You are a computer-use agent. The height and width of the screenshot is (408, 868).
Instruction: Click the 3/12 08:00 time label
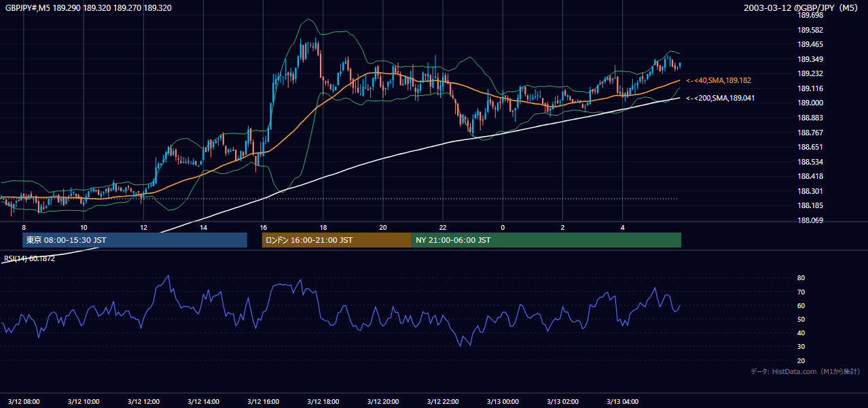(x=23, y=402)
